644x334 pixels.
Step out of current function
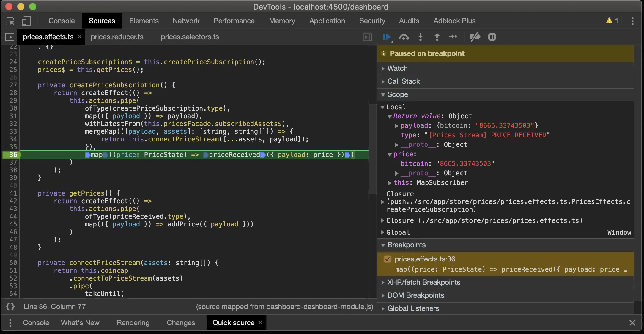tap(437, 37)
